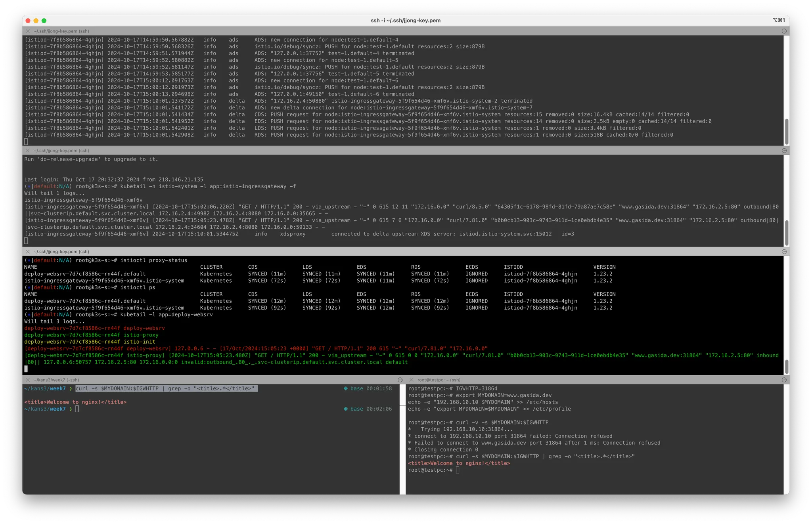This screenshot has height=524, width=812.
Task: Click window title 'ssh -i ~/.ssh/jjong-key.pem'
Action: pyautogui.click(x=406, y=21)
